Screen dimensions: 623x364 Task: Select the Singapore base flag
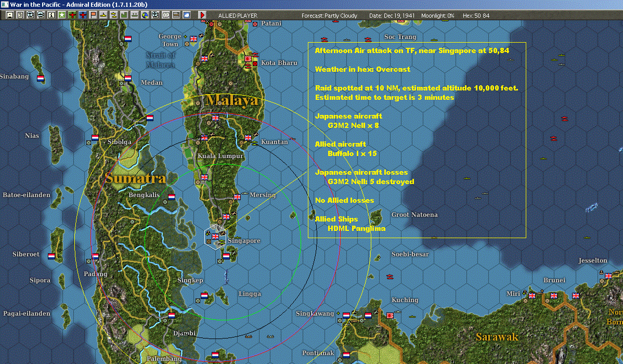click(x=215, y=237)
